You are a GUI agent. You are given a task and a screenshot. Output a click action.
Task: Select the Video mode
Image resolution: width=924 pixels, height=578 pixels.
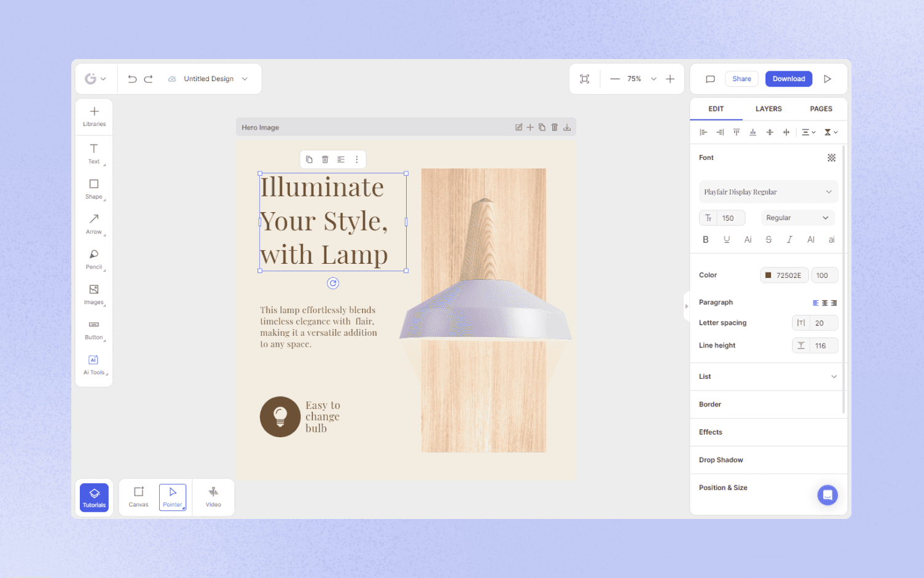click(x=213, y=497)
